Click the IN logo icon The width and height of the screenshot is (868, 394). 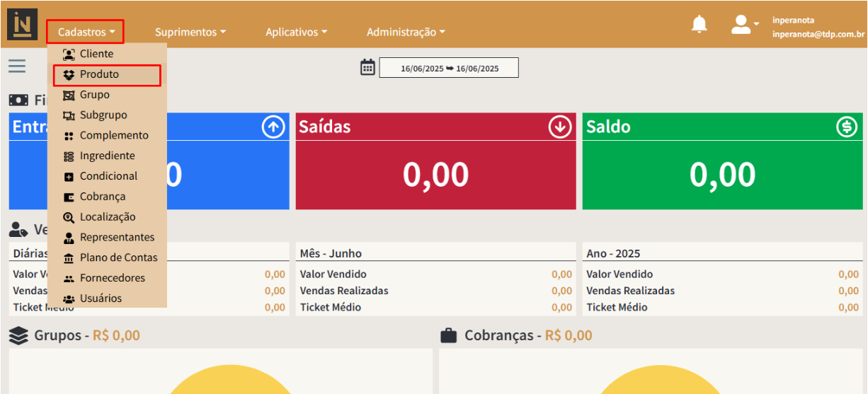[x=22, y=24]
